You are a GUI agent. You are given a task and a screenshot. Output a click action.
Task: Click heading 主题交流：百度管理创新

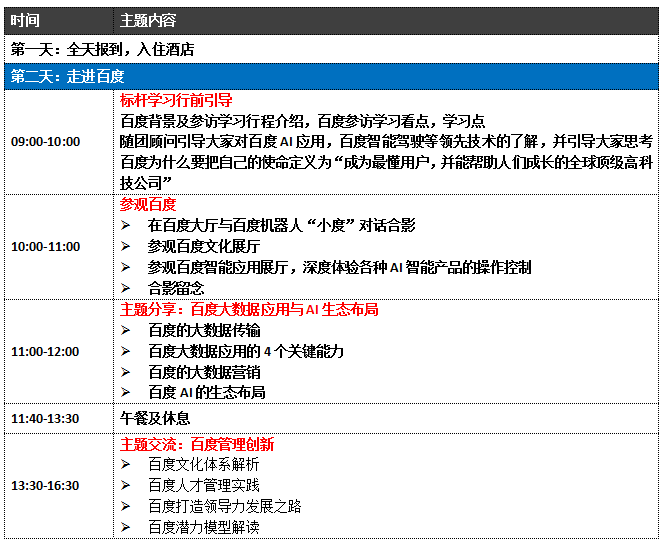[197, 444]
